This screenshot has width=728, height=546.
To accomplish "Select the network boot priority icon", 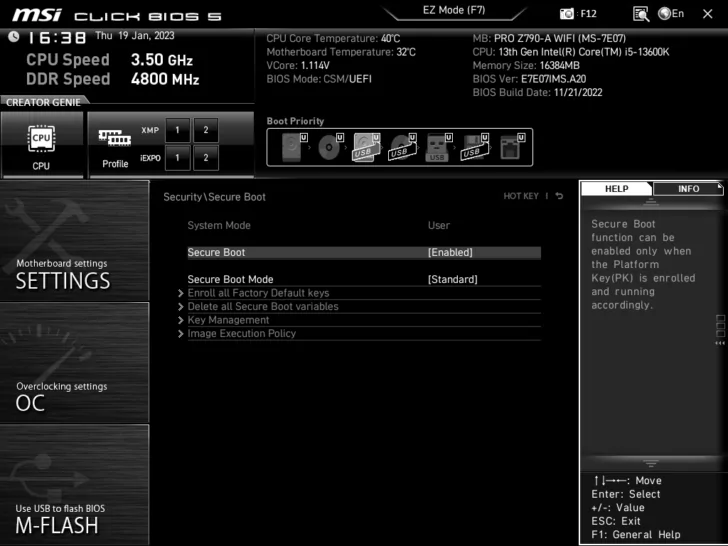I will coord(511,147).
